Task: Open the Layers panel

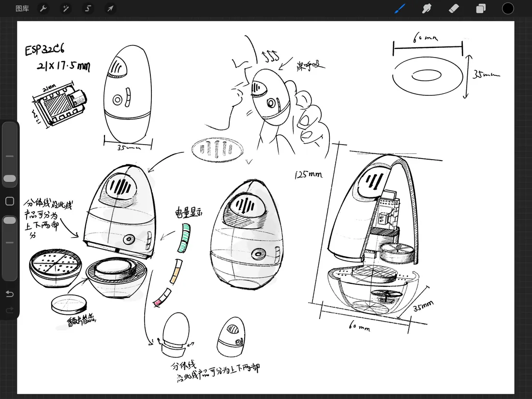Action: point(481,9)
